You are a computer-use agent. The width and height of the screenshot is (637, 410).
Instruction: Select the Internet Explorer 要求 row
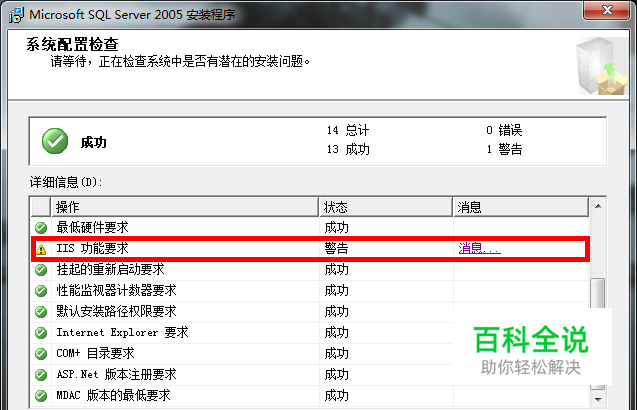click(x=310, y=333)
